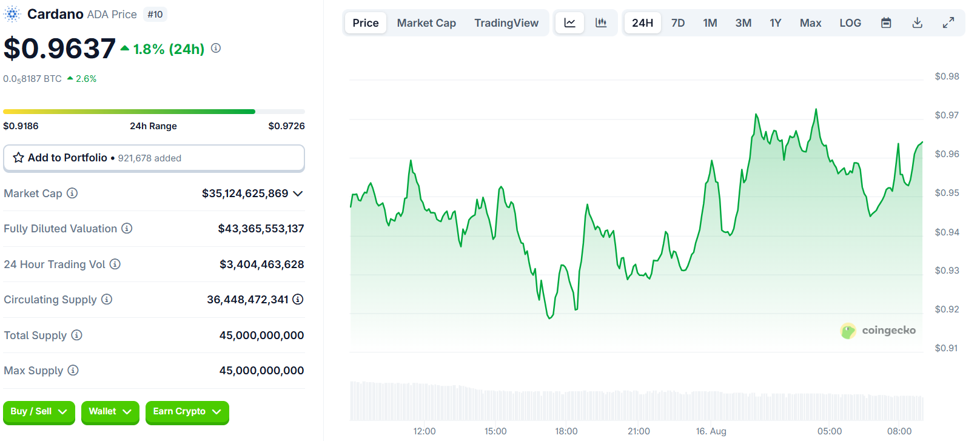
Task: Click the $43,365,553,137 valuation value
Action: [261, 229]
